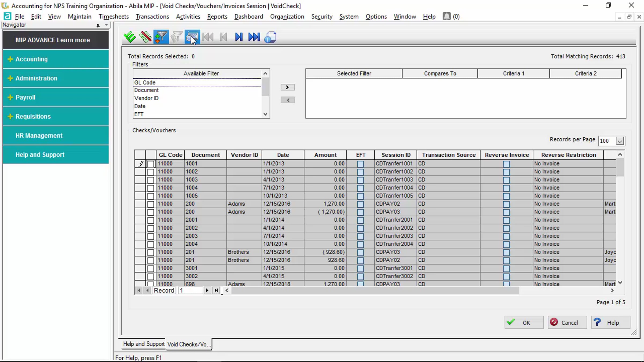Click the OK button
The width and height of the screenshot is (644, 362).
pyautogui.click(x=524, y=322)
